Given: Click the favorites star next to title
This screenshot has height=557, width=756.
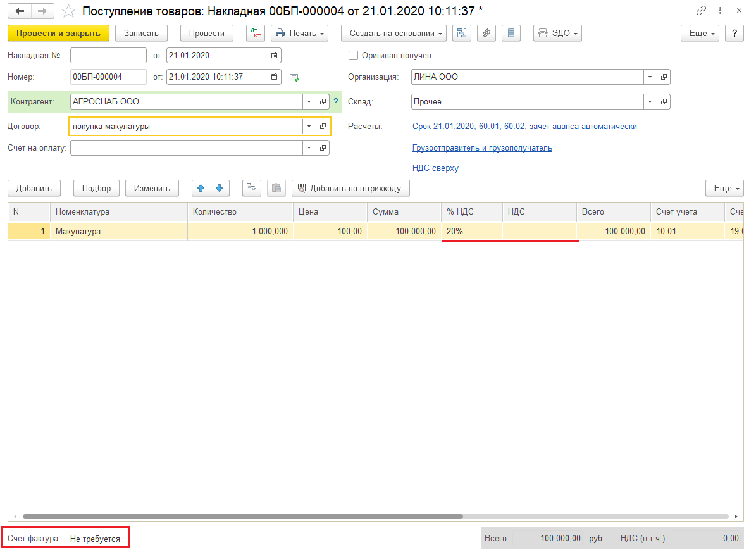Looking at the screenshot, I should (x=69, y=11).
